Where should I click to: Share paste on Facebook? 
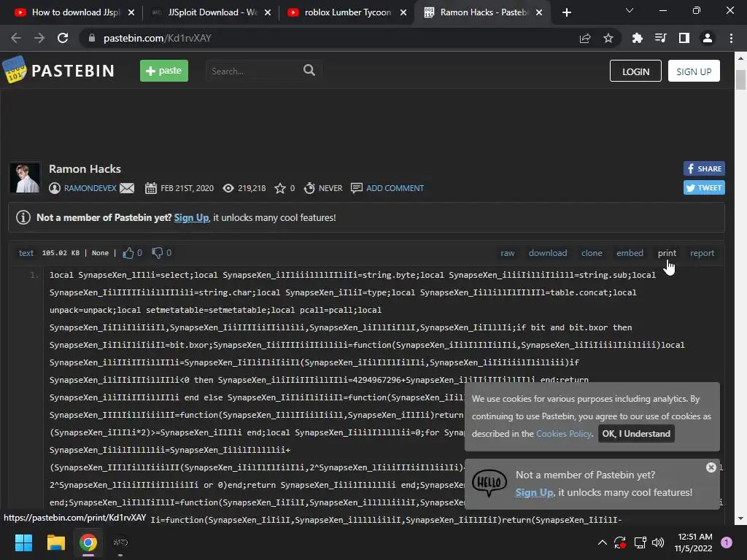(x=704, y=168)
